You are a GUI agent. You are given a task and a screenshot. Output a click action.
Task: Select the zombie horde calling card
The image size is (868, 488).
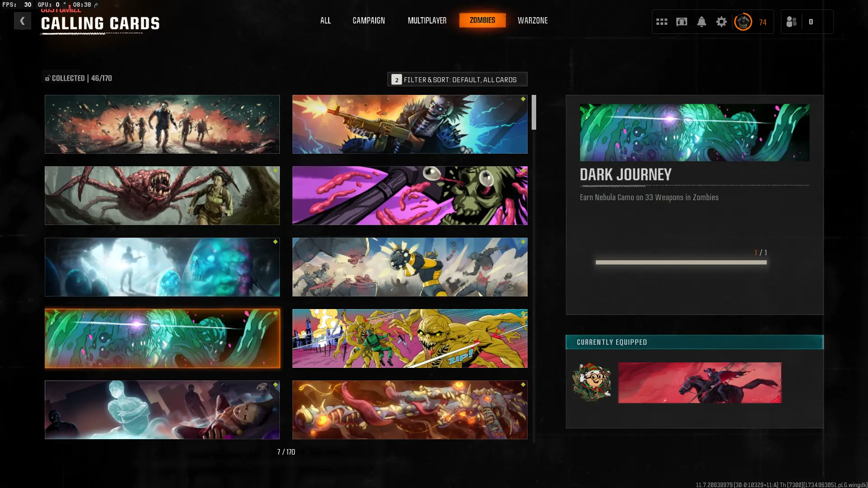162,124
